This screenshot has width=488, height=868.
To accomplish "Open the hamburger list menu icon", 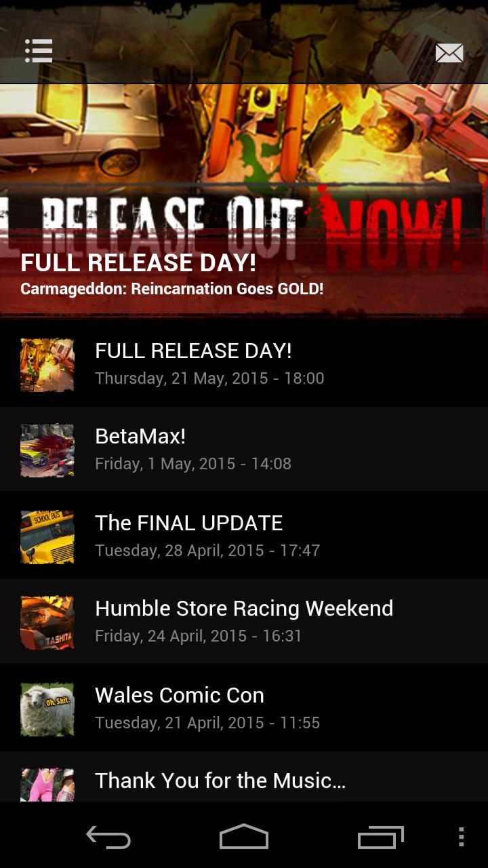I will point(39,51).
